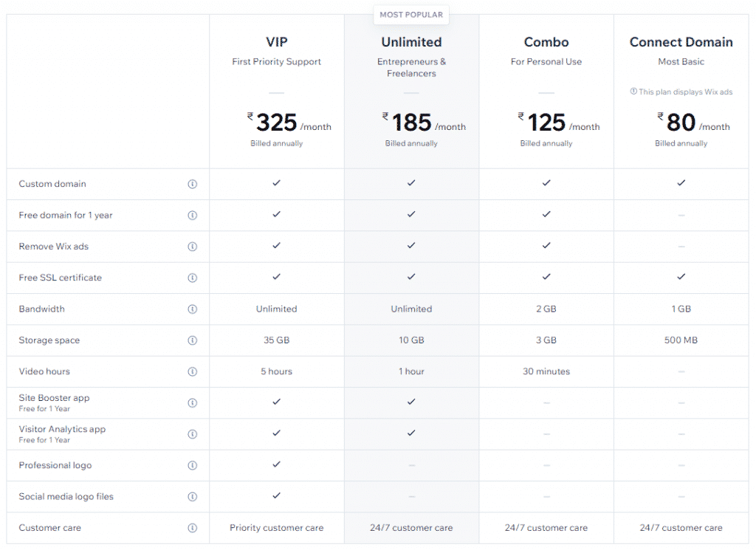
Task: Choose the Connect Domain plan heading
Action: pyautogui.click(x=681, y=42)
